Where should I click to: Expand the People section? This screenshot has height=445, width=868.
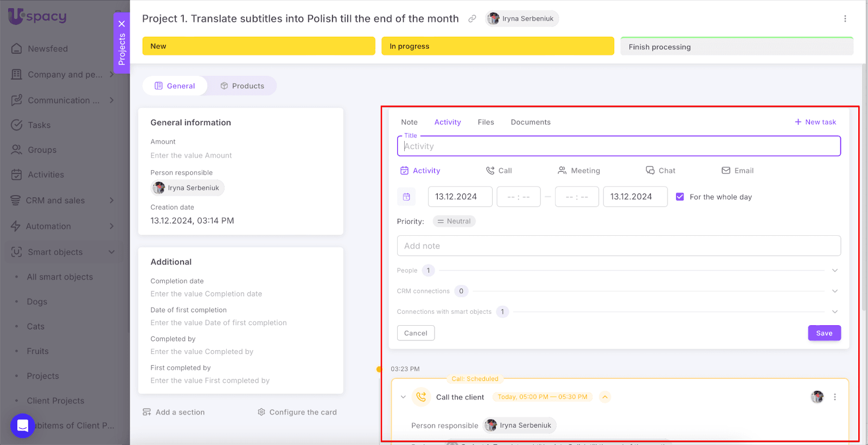[834, 270]
